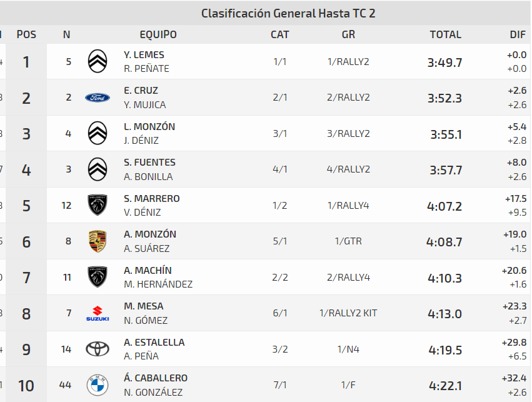
Task: Sort by the TOTAL column header
Action: pos(445,35)
